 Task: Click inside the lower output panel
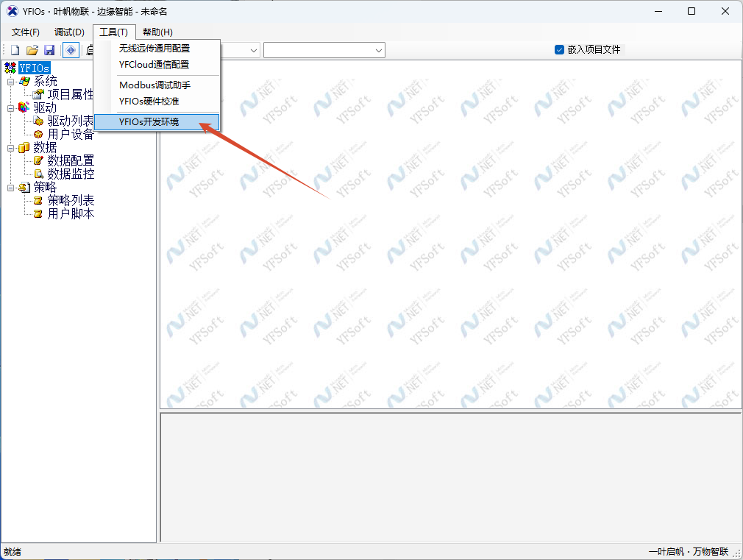451,477
